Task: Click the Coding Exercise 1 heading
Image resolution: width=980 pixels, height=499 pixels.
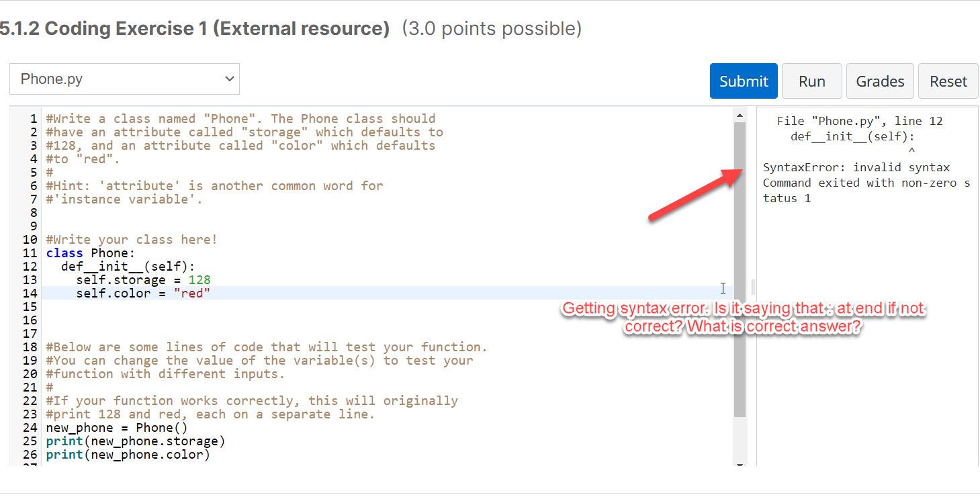Action: pyautogui.click(x=195, y=29)
